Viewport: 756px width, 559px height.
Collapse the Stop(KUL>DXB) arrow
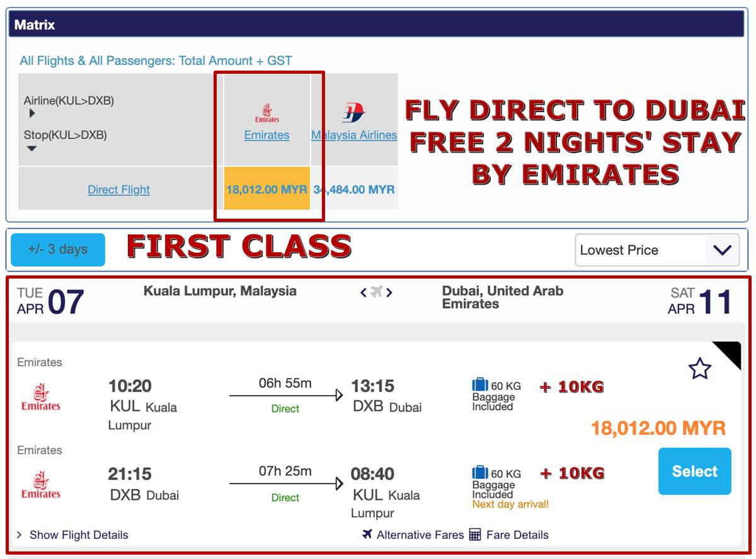[31, 149]
